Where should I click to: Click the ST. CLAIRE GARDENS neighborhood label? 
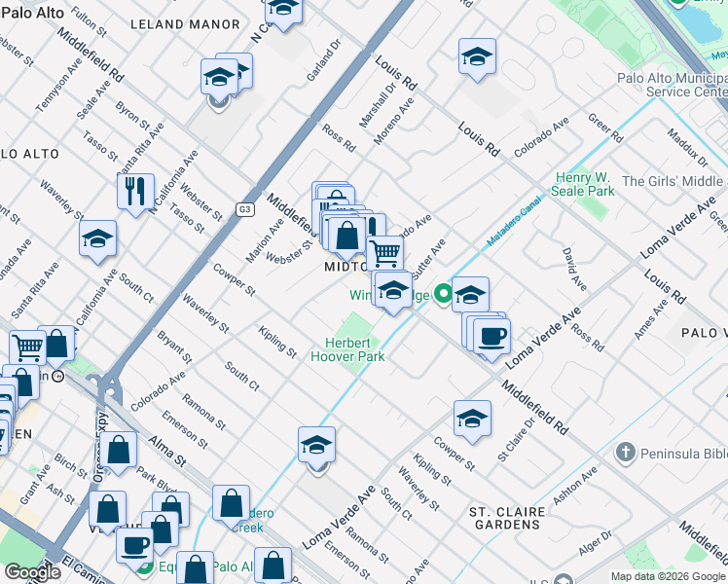point(507,519)
